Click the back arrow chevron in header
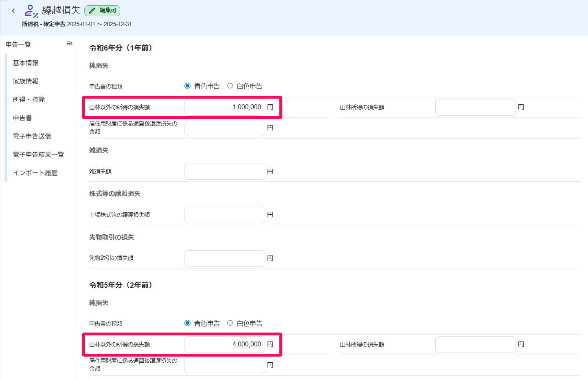This screenshot has height=379, width=588. (x=13, y=11)
